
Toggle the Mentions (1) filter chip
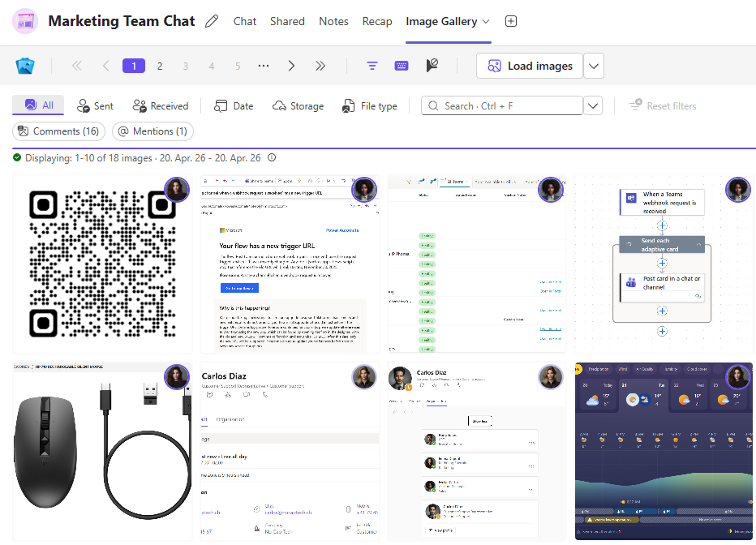[x=152, y=131]
